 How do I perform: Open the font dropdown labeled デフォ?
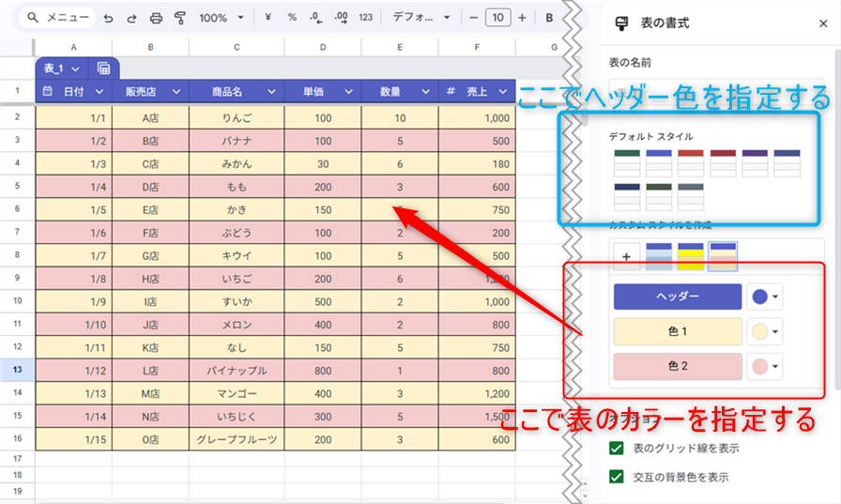(421, 18)
